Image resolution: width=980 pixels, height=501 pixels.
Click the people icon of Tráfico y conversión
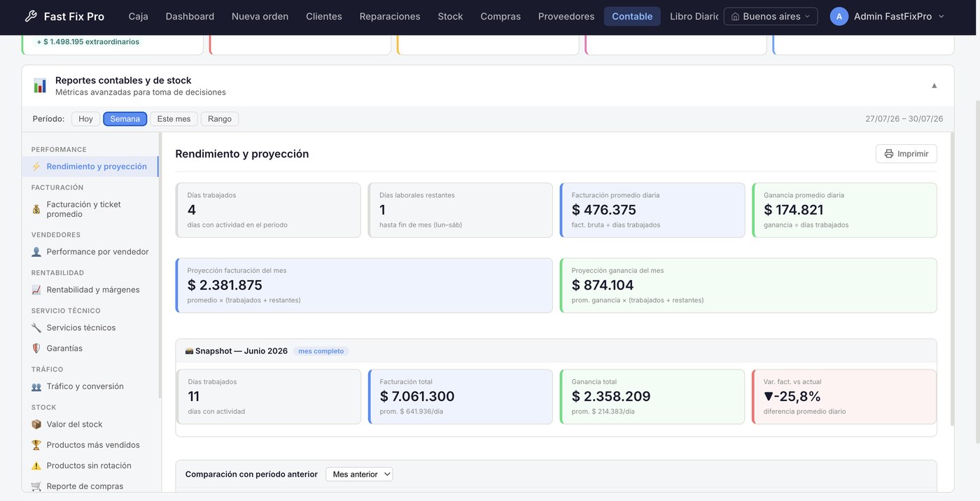[36, 386]
